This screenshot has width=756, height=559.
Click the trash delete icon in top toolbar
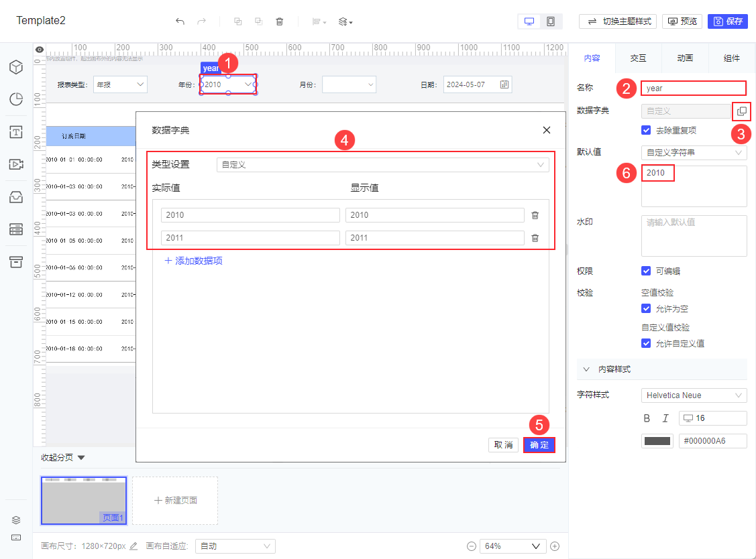pos(279,21)
